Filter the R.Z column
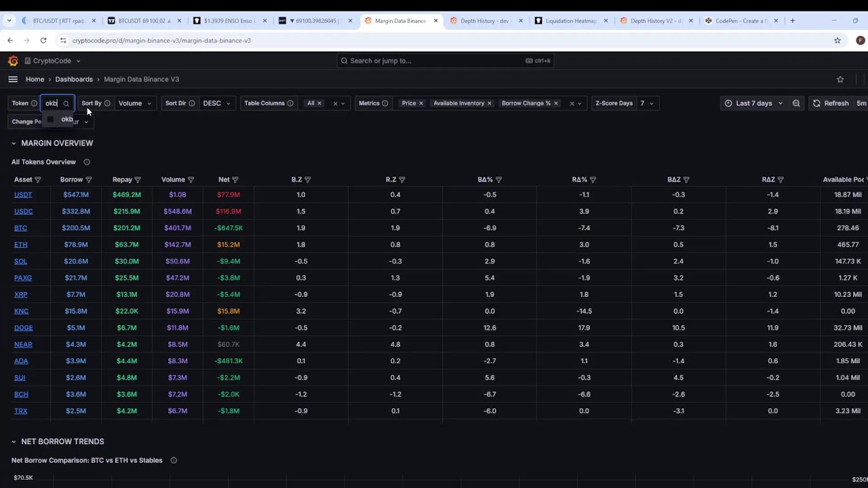The image size is (868, 488). 402,180
